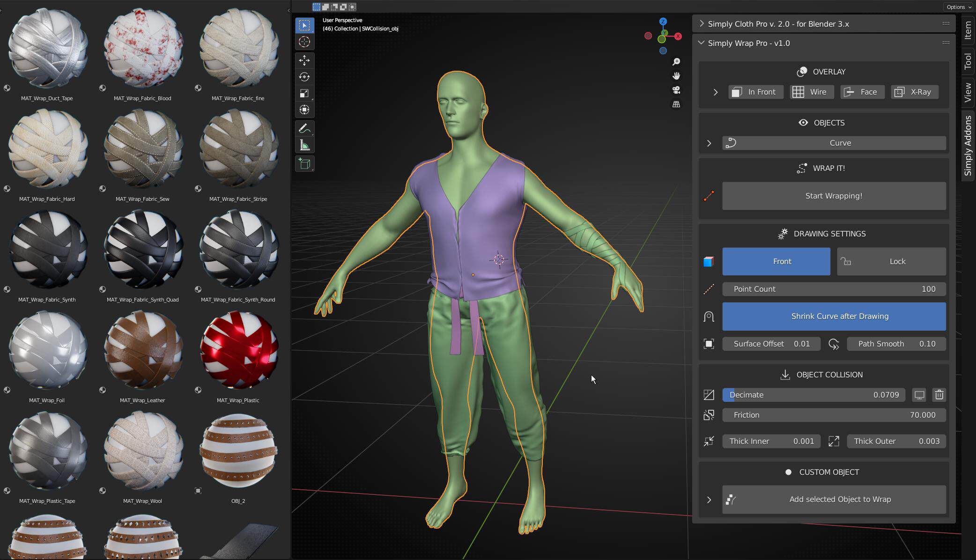Click the red X axis gizmo
The image size is (976, 560).
pos(678,36)
